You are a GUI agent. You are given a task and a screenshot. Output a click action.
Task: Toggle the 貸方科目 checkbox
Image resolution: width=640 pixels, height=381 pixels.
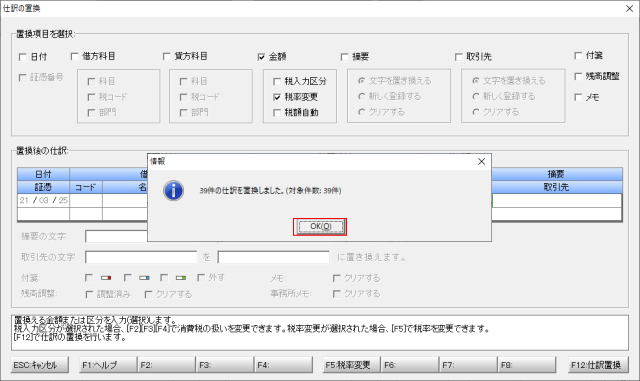pos(167,56)
